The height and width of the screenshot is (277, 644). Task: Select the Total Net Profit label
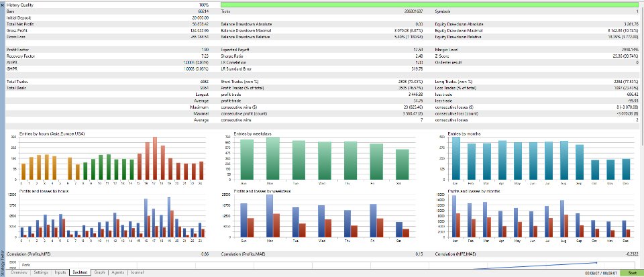(20, 24)
